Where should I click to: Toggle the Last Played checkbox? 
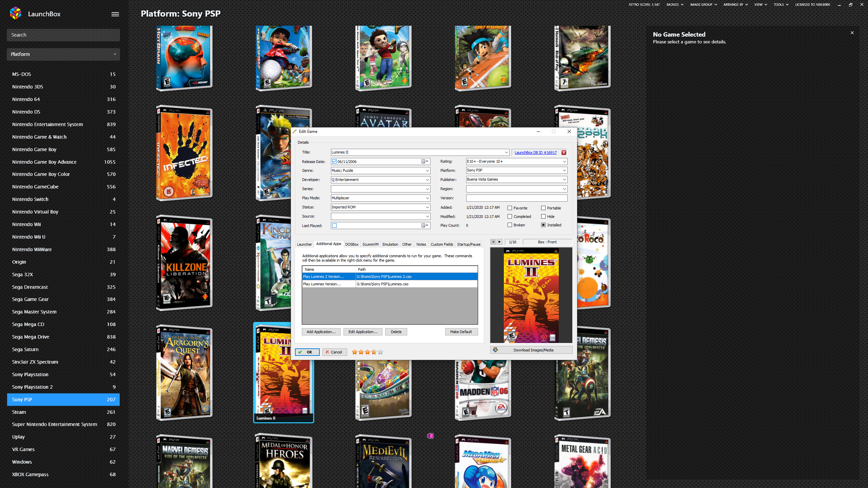point(334,226)
